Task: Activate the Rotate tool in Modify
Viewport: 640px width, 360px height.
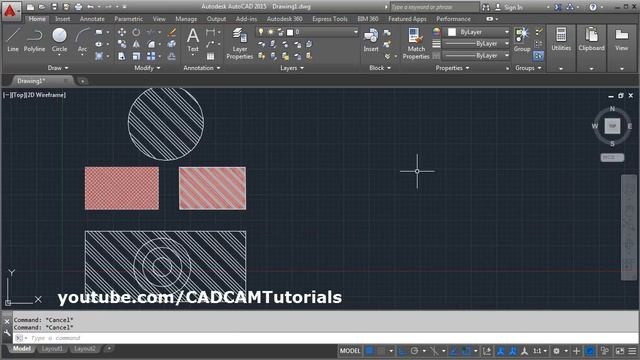Action: tap(136, 32)
